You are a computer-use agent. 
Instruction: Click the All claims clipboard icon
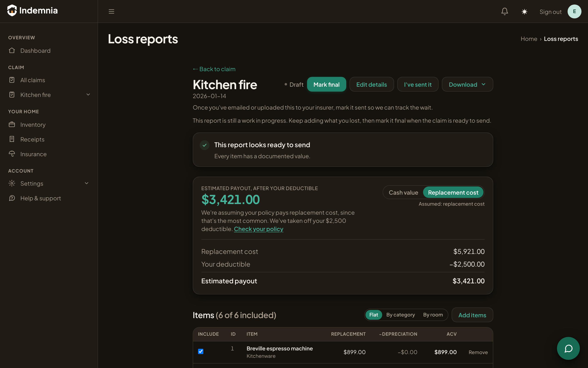(12, 80)
